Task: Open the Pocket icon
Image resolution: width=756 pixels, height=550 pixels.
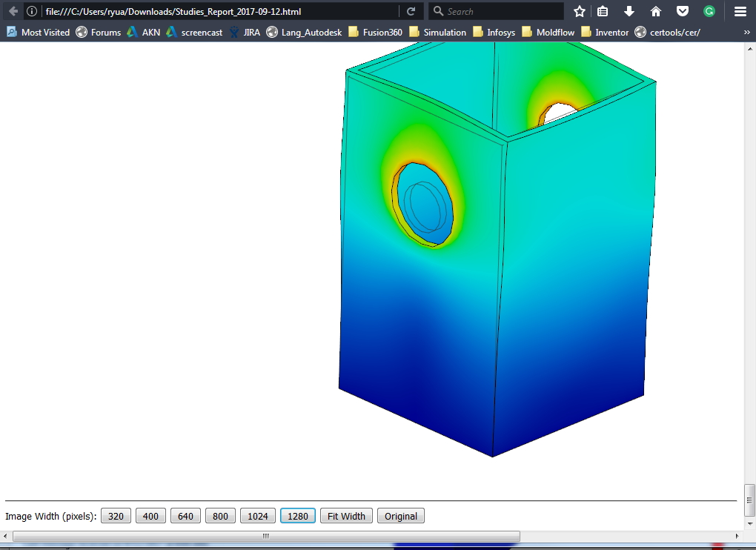Action: pos(682,11)
